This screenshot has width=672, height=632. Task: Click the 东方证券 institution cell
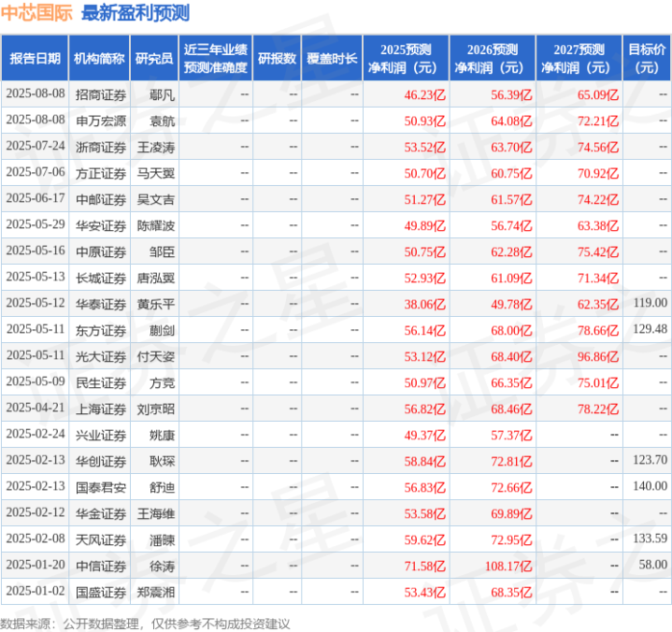tap(101, 330)
